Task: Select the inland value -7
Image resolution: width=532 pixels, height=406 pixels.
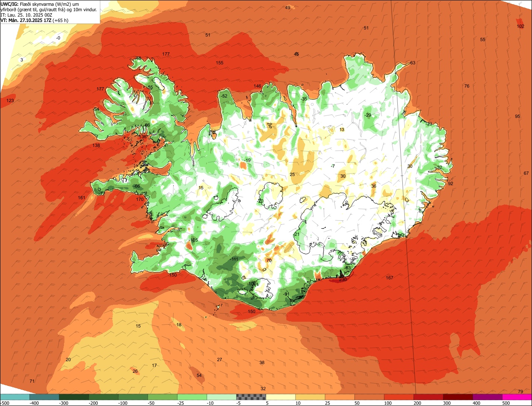Action: click(x=333, y=166)
